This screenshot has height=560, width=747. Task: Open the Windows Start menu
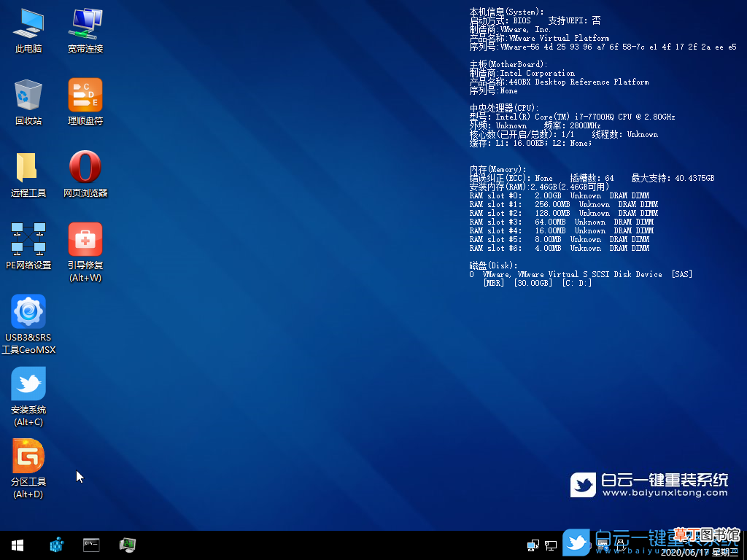point(18,545)
